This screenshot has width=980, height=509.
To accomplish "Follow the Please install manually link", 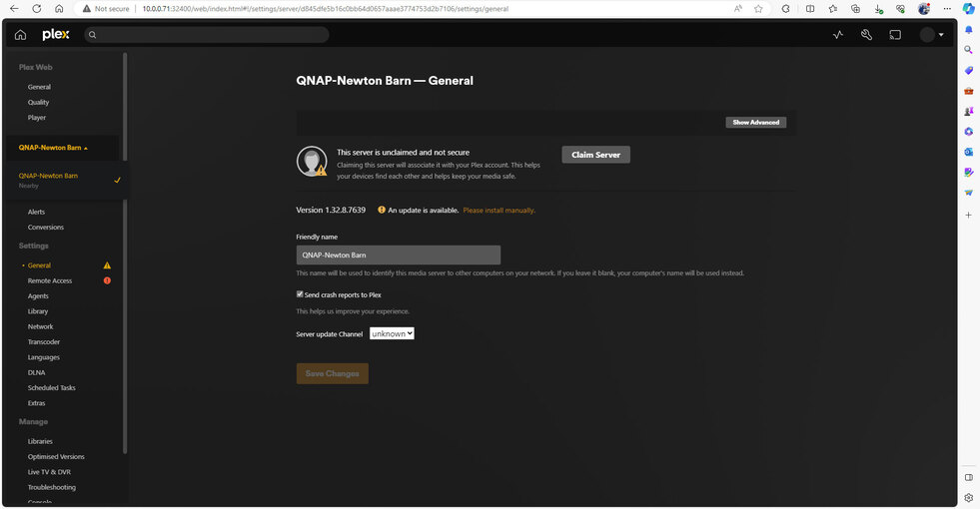I will coord(498,211).
